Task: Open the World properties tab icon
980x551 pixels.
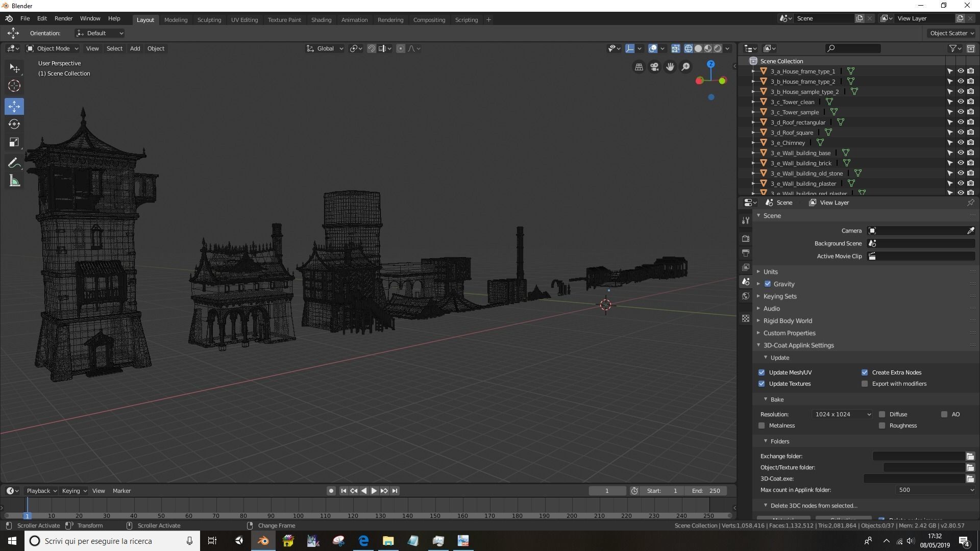Action: [x=746, y=296]
